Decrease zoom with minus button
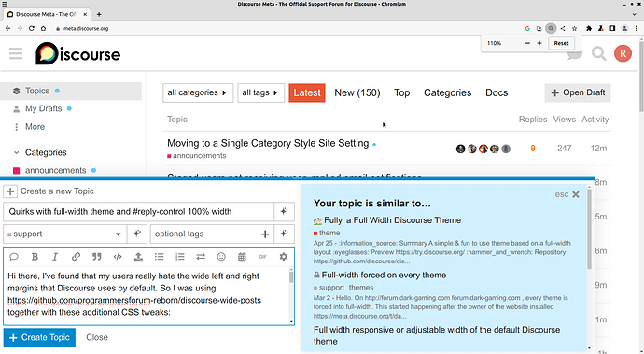Image resolution: width=644 pixels, height=354 pixels. tap(527, 43)
